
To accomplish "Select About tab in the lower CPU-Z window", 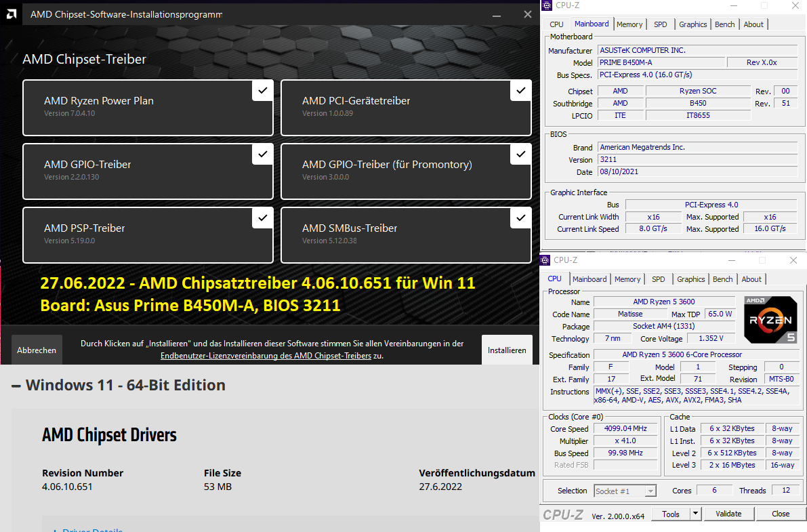I will click(x=751, y=279).
